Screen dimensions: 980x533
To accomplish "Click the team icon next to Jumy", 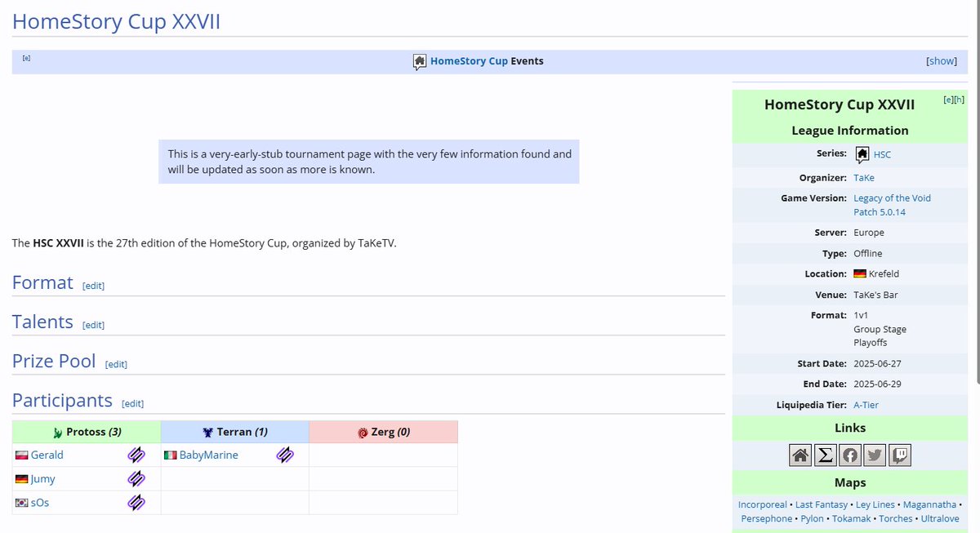I will click(x=136, y=478).
